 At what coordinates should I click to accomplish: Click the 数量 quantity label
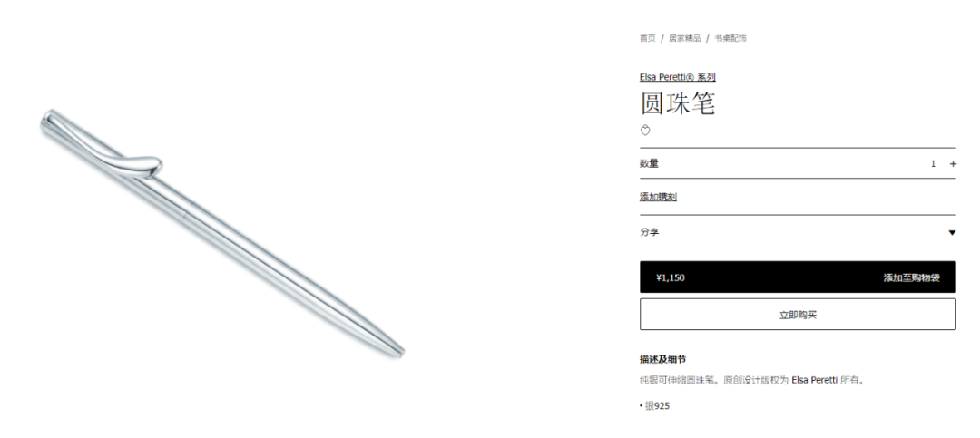[x=649, y=164]
